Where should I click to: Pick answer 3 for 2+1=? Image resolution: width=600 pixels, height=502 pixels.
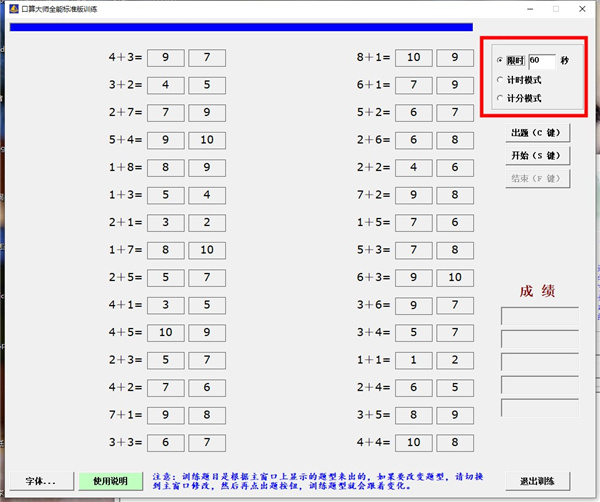click(166, 223)
